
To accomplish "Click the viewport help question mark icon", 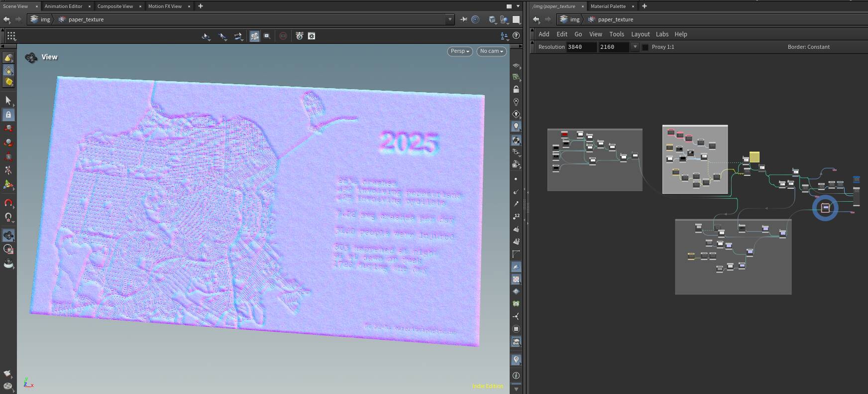I will pyautogui.click(x=516, y=36).
